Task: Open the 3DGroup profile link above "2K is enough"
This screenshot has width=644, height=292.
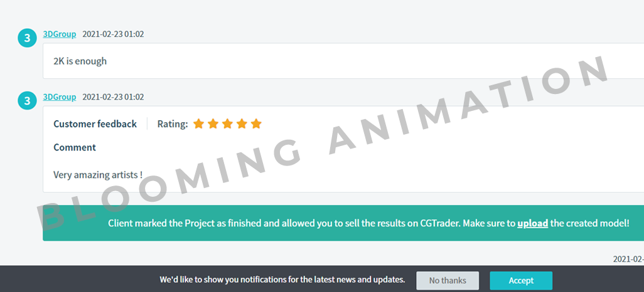Action: coord(60,34)
